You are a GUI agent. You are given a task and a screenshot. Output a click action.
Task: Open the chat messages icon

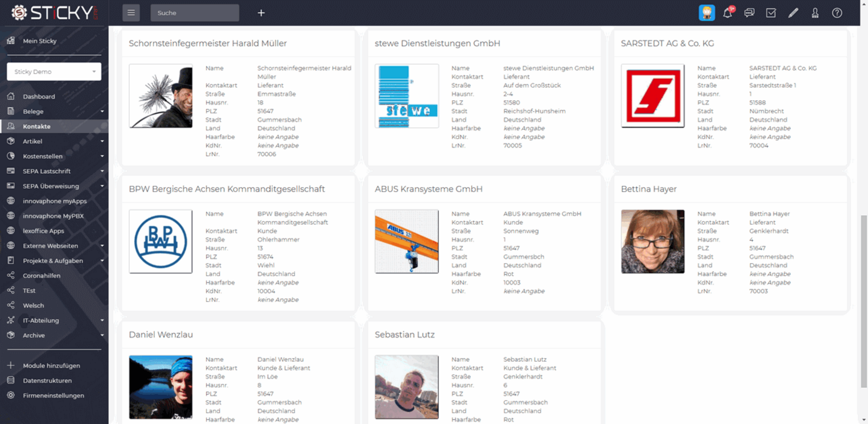coord(749,13)
